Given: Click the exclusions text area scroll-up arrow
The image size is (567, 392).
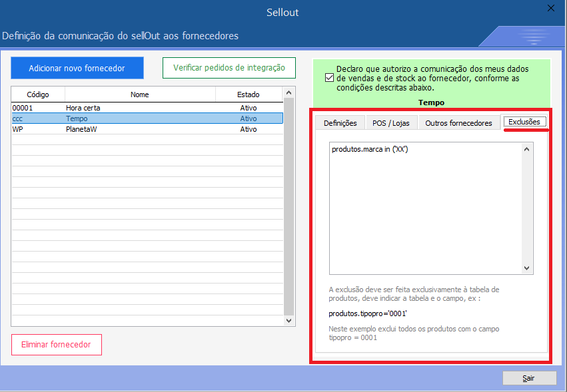Looking at the screenshot, I should (527, 149).
